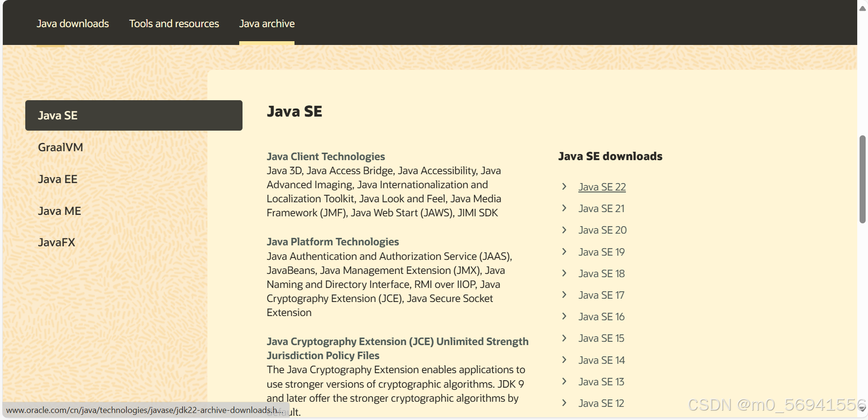
Task: Open GraalVM in the sidebar
Action: click(x=60, y=147)
